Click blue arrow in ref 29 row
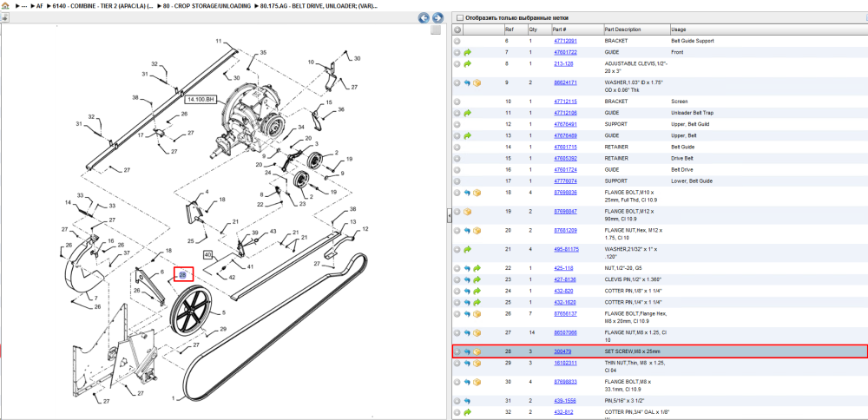 [x=467, y=364]
